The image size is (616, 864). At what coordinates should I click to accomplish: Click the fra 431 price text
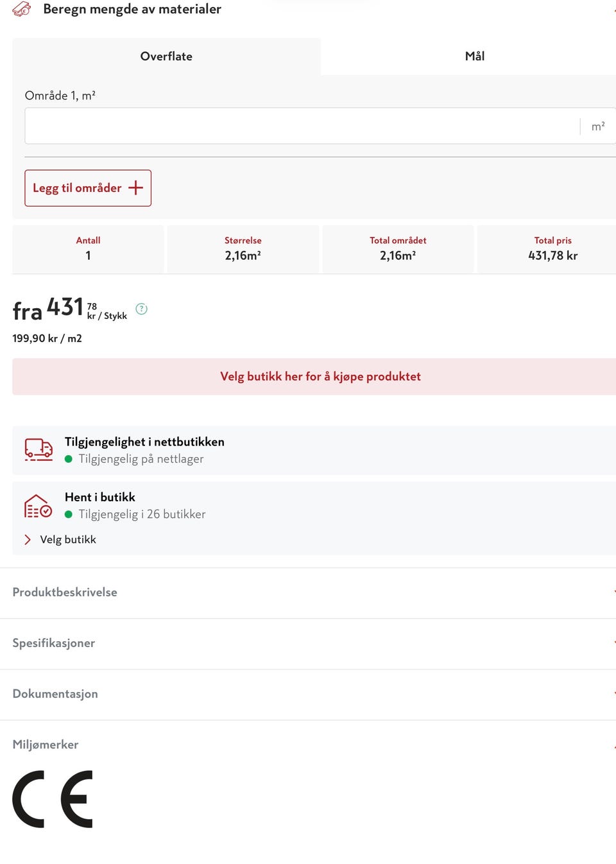point(48,309)
